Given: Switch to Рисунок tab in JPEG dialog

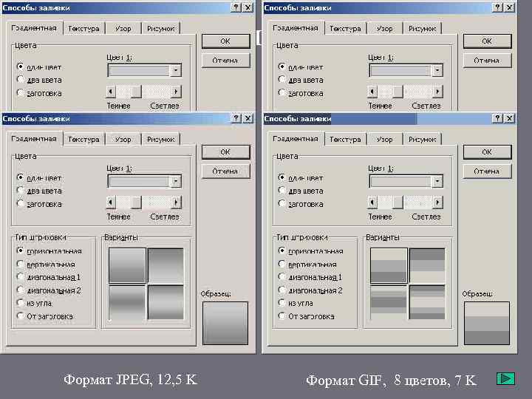Looking at the screenshot, I should [160, 140].
